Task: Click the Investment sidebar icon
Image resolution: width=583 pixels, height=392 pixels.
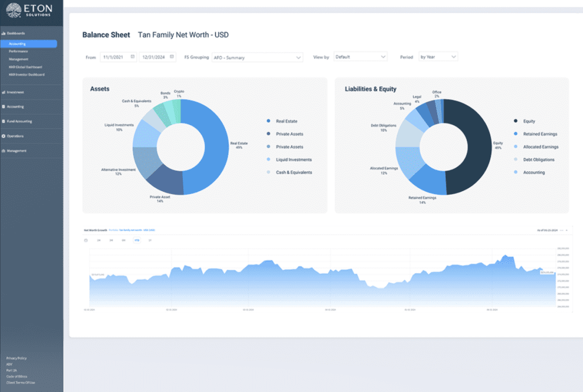Action: click(3, 92)
